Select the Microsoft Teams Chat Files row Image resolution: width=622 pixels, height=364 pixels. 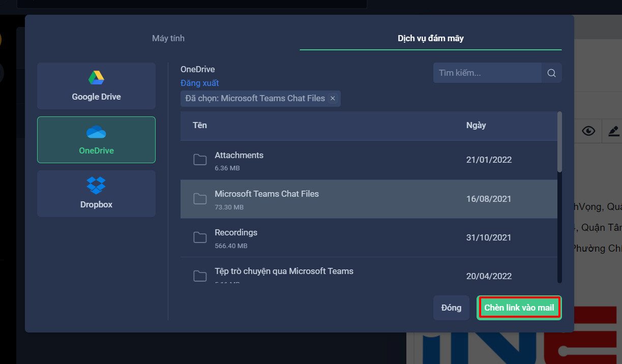369,199
